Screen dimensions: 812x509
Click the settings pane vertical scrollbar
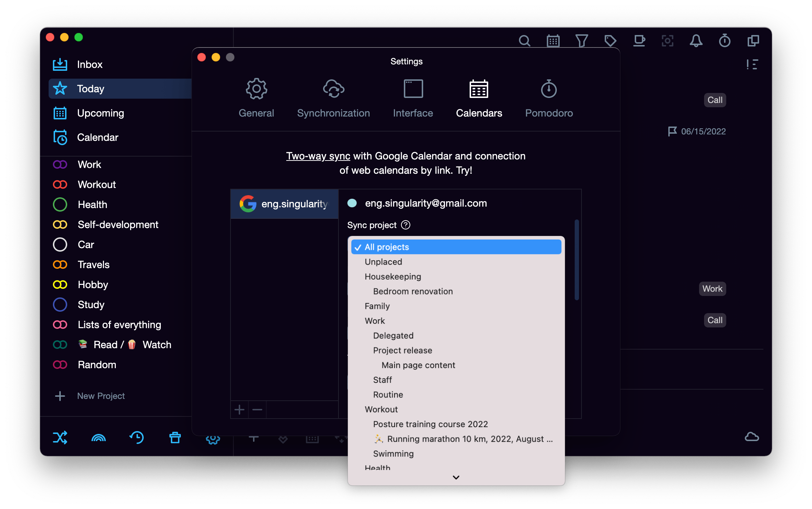[x=576, y=260]
